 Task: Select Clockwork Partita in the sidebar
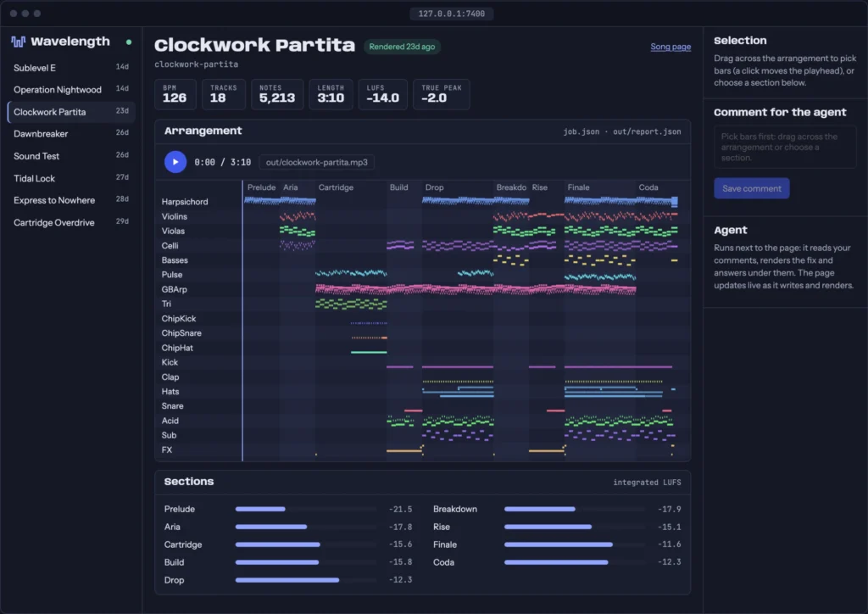[x=71, y=112]
